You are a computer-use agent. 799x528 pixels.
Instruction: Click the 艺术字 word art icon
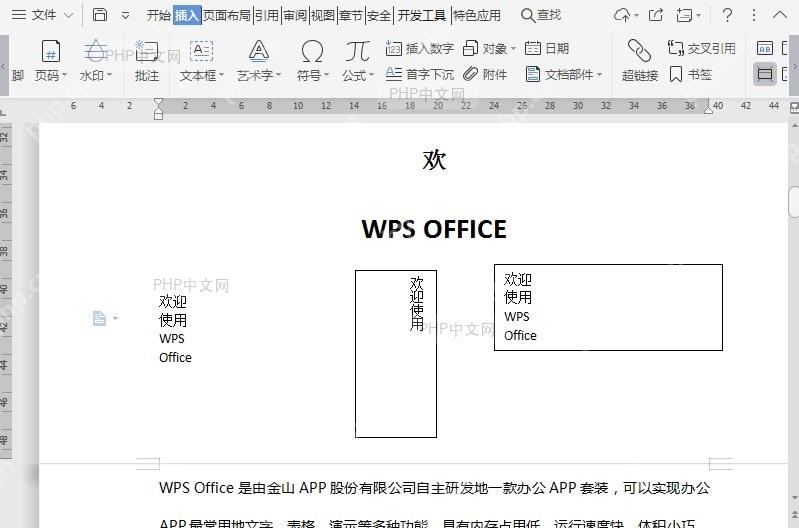coord(259,51)
